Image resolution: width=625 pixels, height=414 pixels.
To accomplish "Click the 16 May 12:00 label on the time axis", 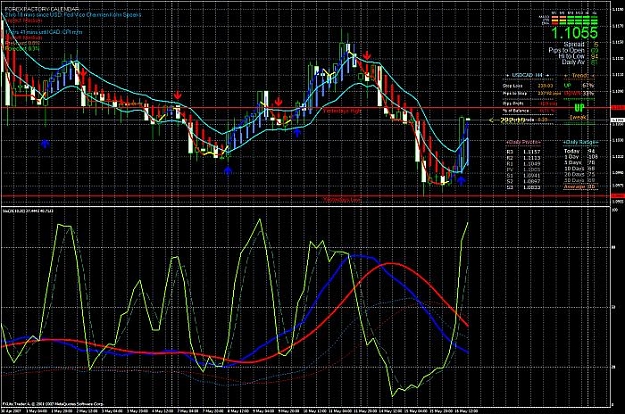I will [467, 410].
